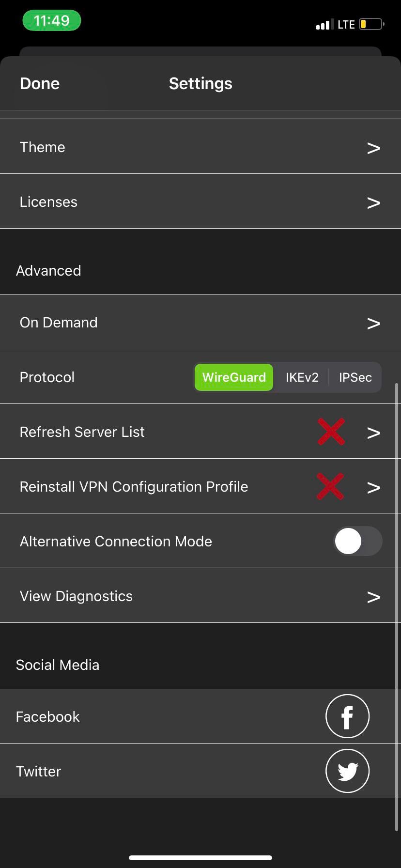Click red X beside Reinstall VPN Configuration Profile
The width and height of the screenshot is (401, 868).
point(330,486)
